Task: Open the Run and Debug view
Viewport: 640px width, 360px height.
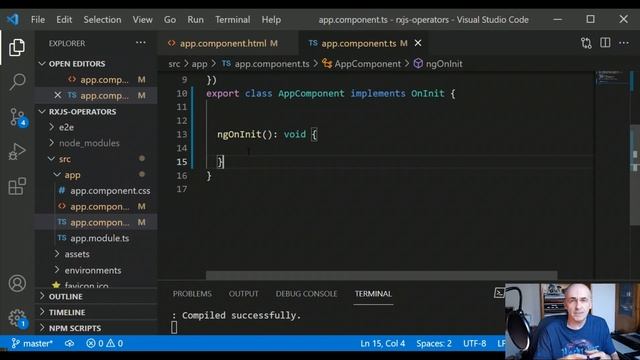Action: 17,151
